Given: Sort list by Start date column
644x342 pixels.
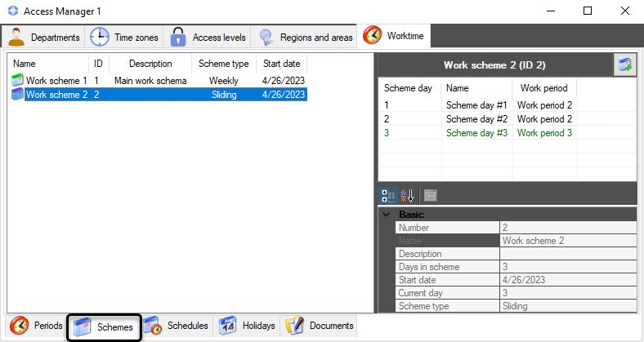Looking at the screenshot, I should tap(282, 64).
